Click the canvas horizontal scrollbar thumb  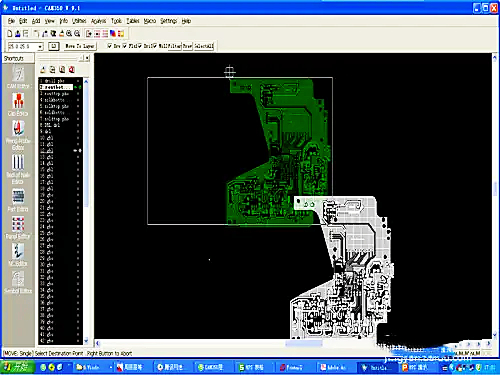tap(304, 343)
